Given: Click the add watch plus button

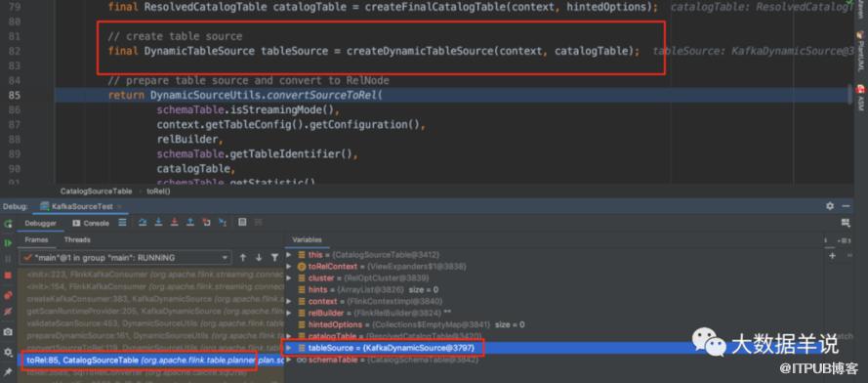Looking at the screenshot, I should (x=832, y=256).
